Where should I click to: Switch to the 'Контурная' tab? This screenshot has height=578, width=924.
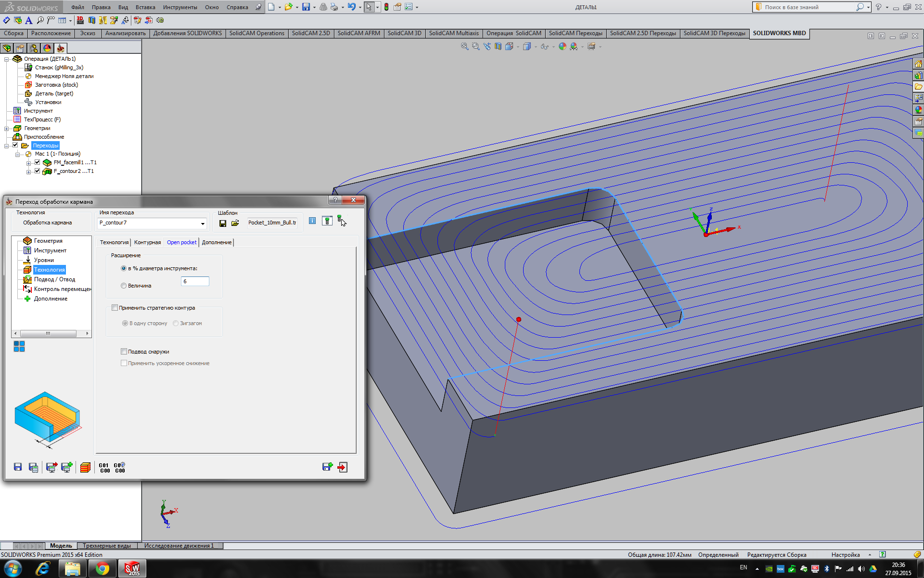tap(147, 242)
